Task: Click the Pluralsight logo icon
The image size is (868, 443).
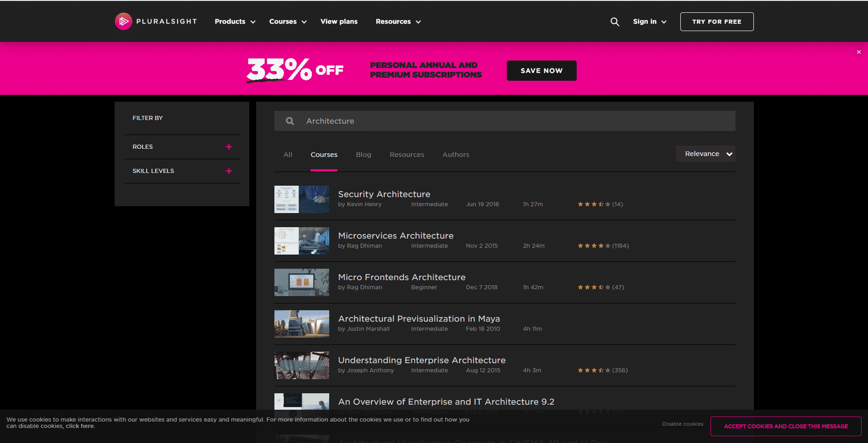Action: coord(123,21)
